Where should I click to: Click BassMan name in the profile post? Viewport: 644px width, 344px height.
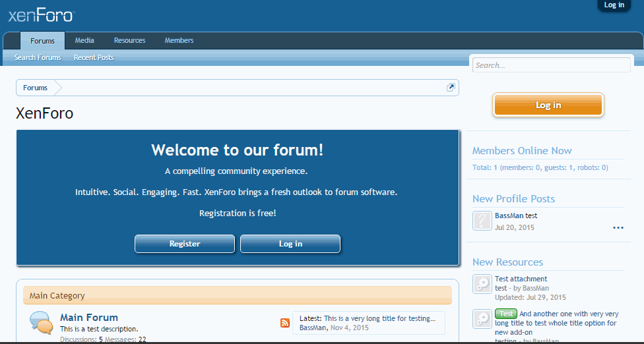tap(509, 215)
